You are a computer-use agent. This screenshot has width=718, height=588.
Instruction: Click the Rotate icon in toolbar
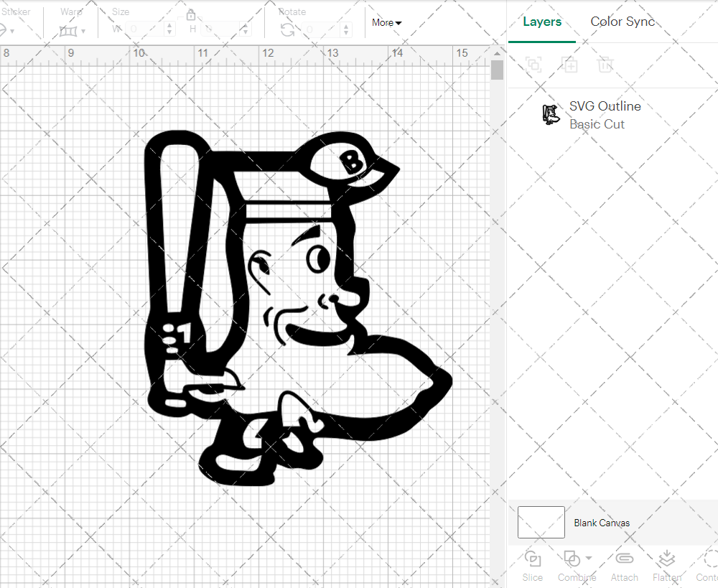[287, 29]
